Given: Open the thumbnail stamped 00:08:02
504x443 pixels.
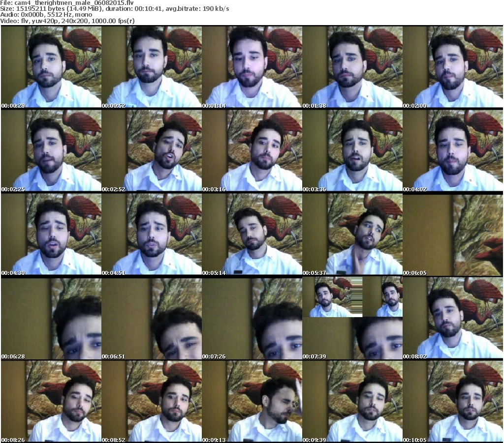Looking at the screenshot, I should pyautogui.click(x=453, y=318).
